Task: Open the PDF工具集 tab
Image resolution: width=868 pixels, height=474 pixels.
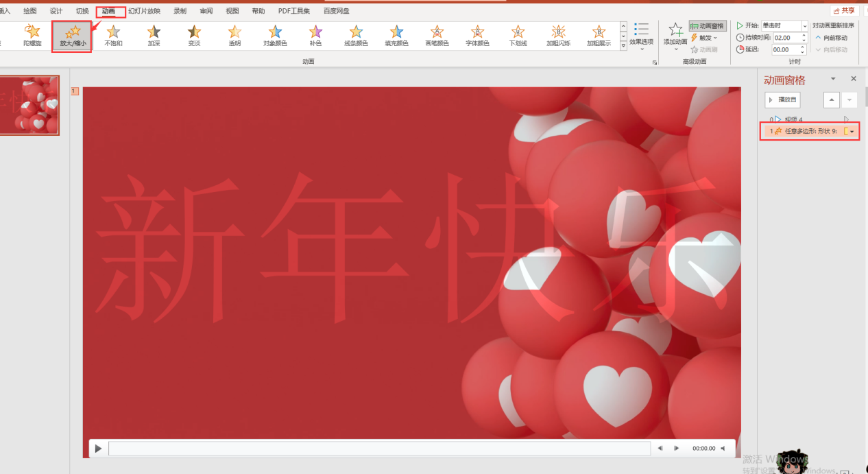Action: coord(294,11)
